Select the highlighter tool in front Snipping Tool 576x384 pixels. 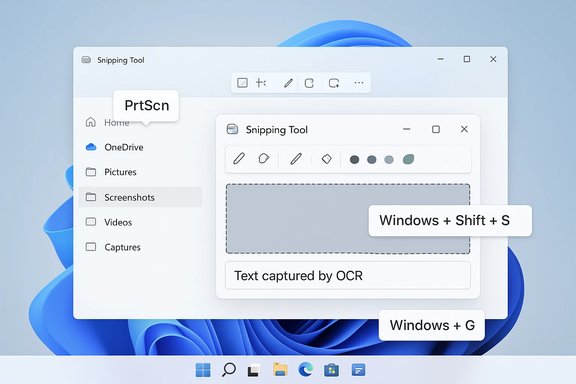click(263, 159)
